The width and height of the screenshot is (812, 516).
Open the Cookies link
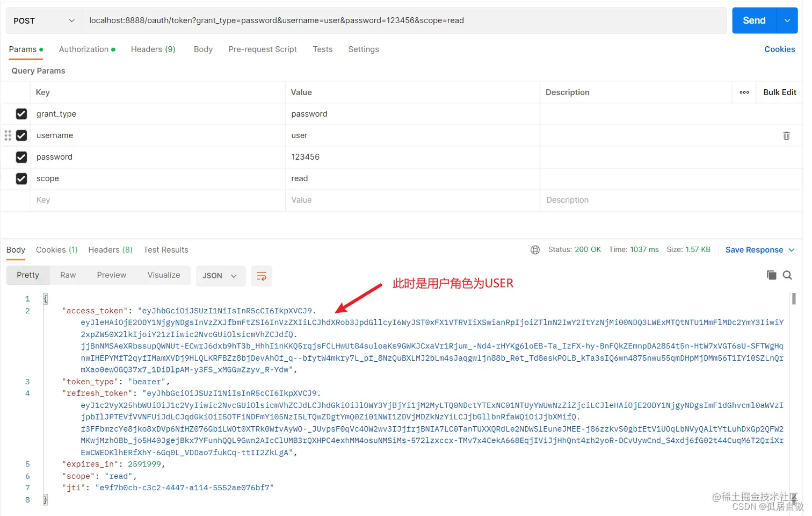click(779, 49)
